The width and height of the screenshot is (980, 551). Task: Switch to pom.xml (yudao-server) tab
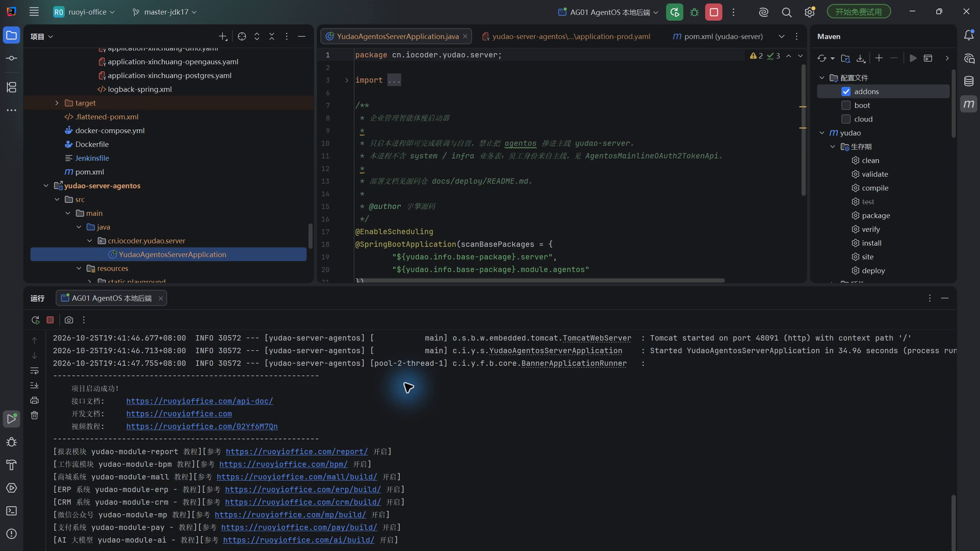pos(718,36)
